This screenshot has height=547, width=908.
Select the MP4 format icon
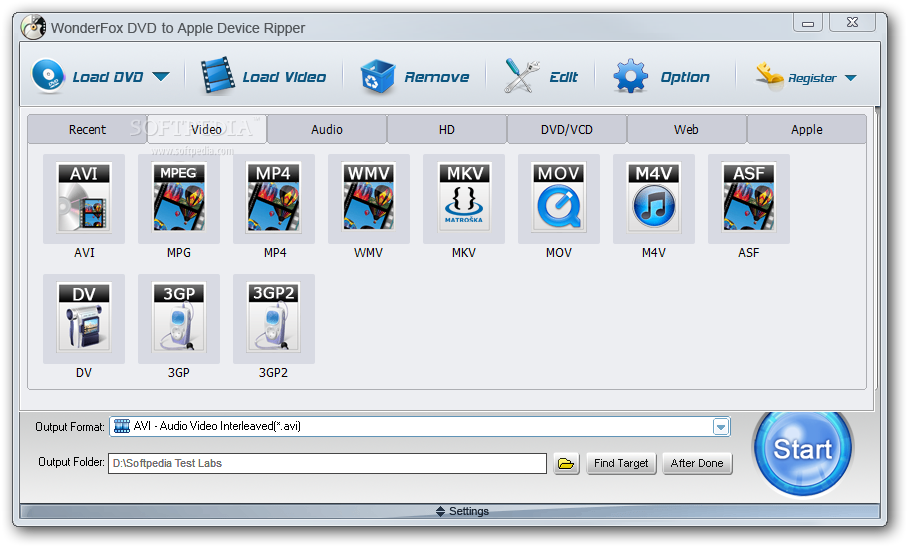pyautogui.click(x=273, y=198)
